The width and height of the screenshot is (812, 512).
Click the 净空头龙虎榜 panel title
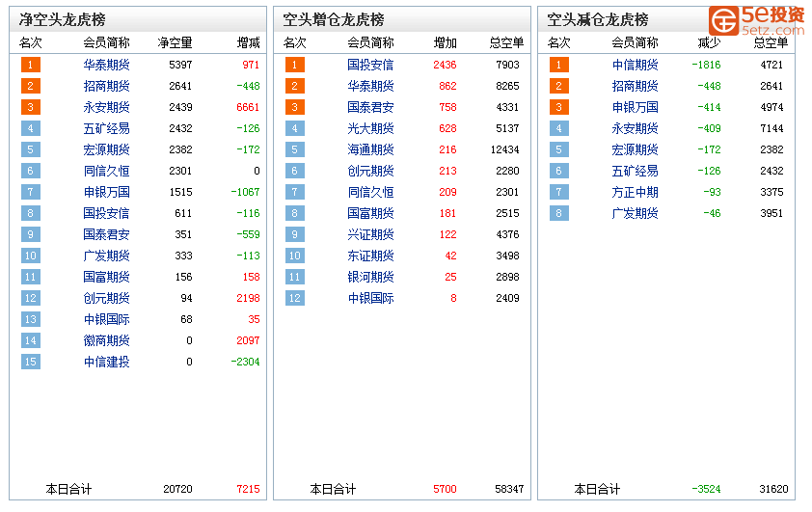tap(62, 19)
